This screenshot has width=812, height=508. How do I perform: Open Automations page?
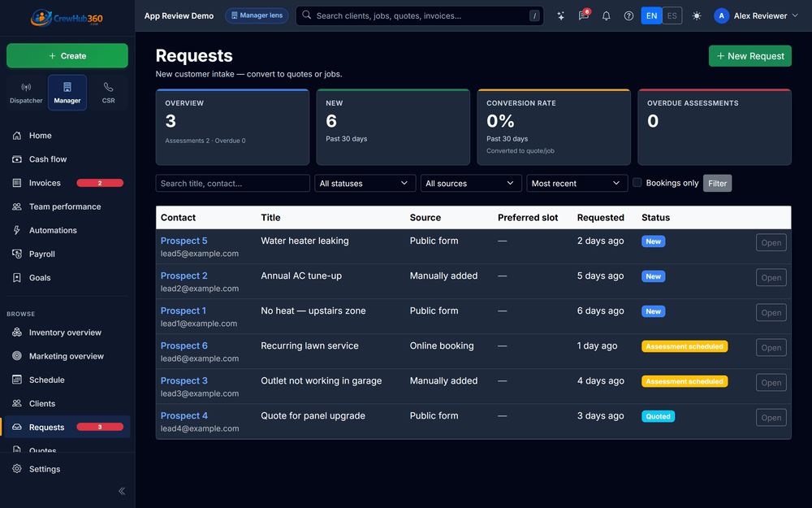click(x=67, y=230)
